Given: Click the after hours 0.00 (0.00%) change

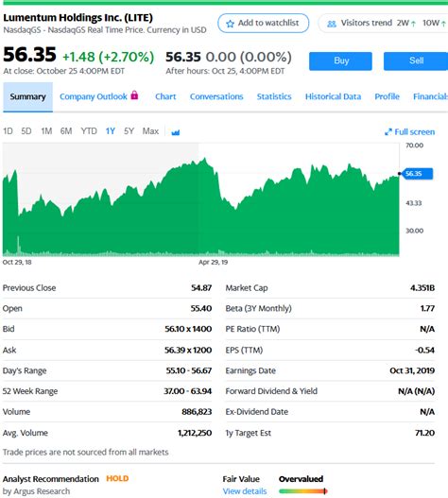Looking at the screenshot, I should pyautogui.click(x=249, y=57).
